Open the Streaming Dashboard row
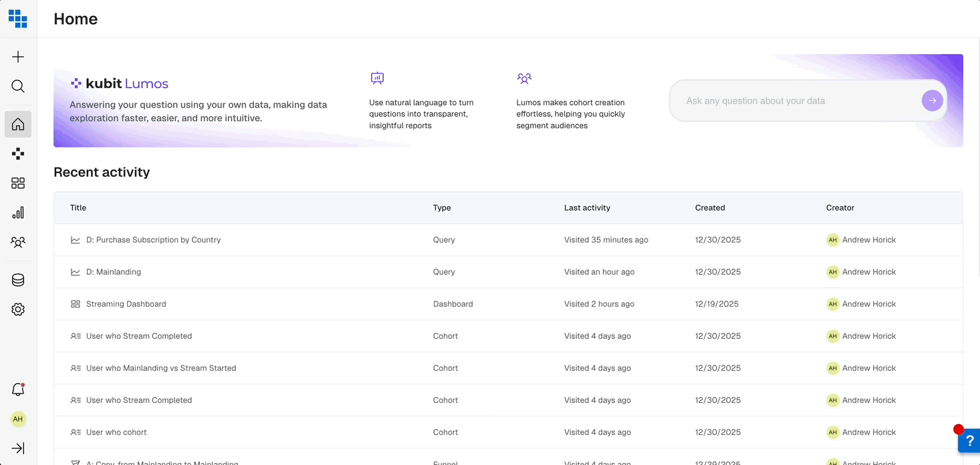Screen dimensions: 980x465 click(508, 304)
